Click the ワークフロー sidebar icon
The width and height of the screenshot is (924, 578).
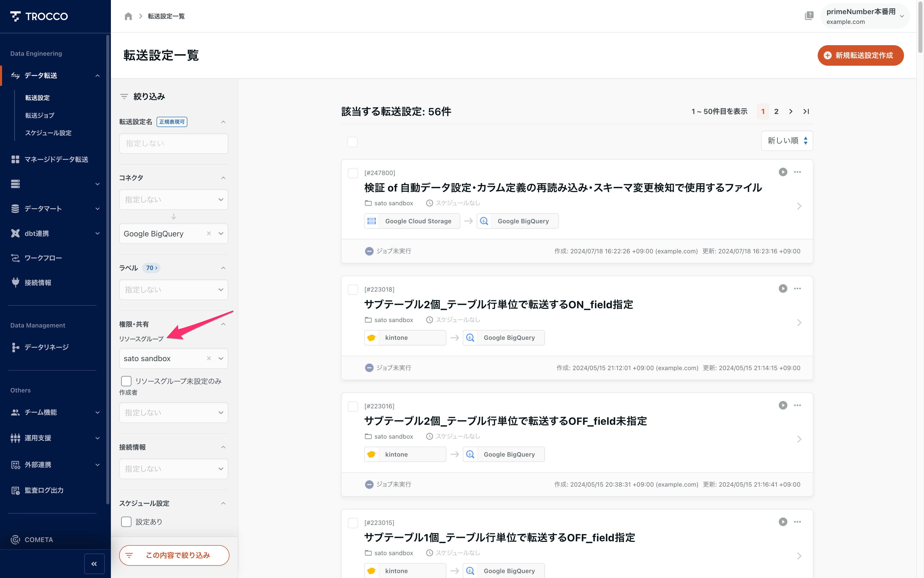click(x=15, y=258)
